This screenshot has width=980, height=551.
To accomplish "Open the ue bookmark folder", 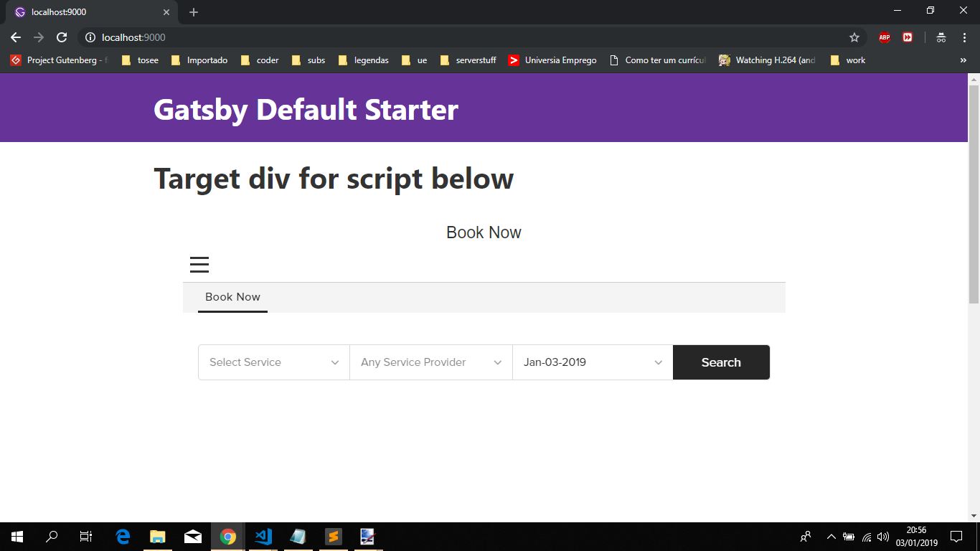I will click(x=415, y=60).
